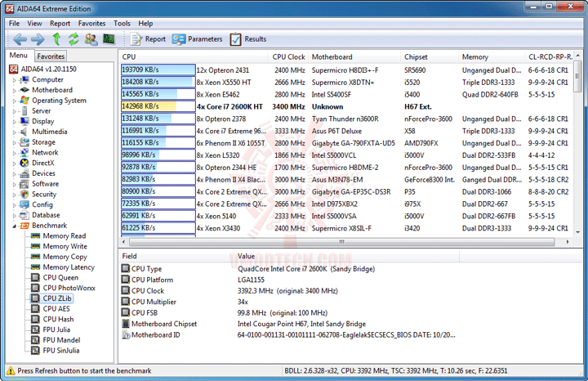Open the View menu

click(34, 23)
